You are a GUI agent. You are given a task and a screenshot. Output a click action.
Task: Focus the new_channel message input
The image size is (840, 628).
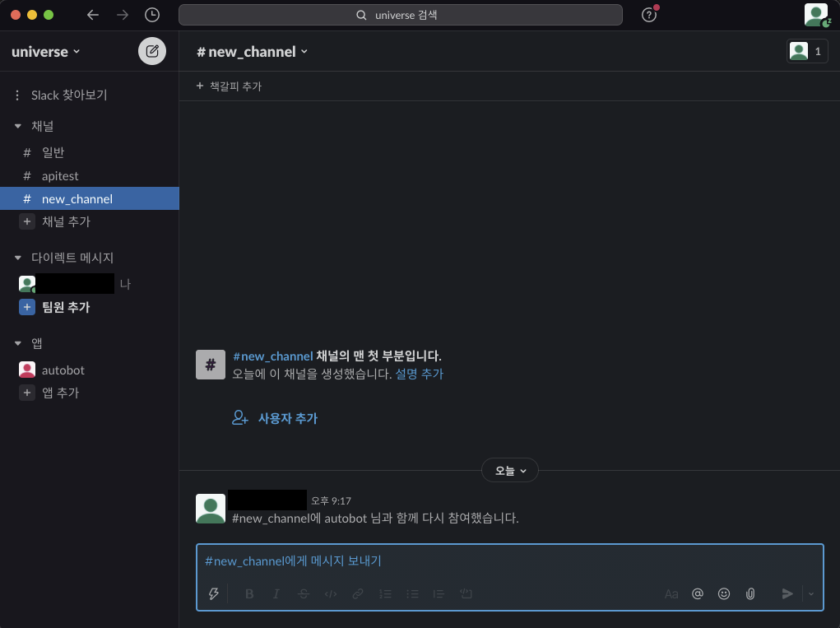pos(509,561)
